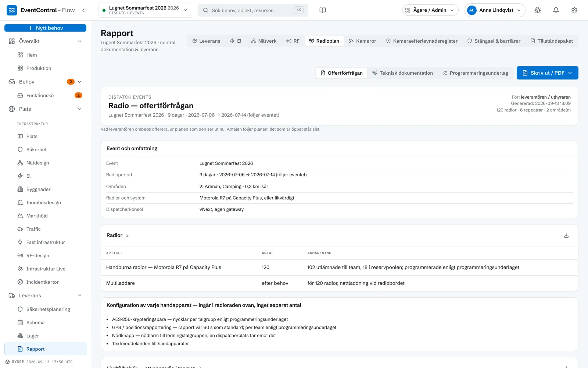Go to Hem in sidebar
The width and height of the screenshot is (588, 368).
[x=45, y=55]
